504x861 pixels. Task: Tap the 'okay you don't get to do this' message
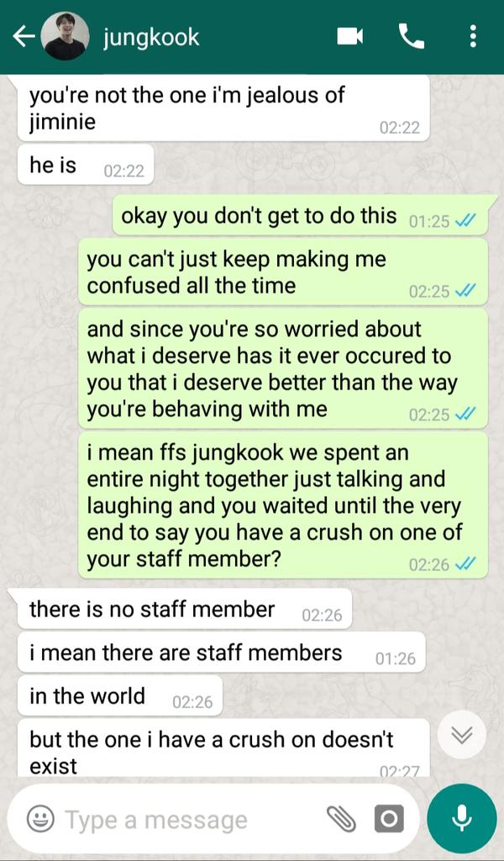coord(300,215)
